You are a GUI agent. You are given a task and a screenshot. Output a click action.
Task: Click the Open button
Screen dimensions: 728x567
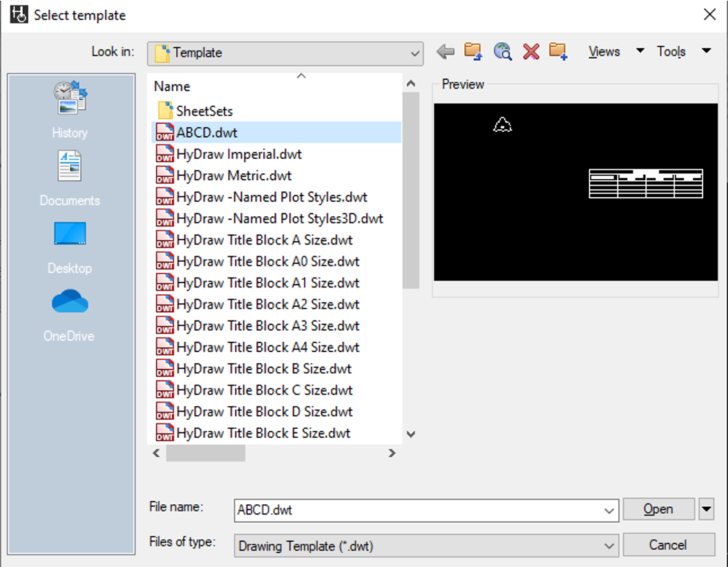coord(658,510)
